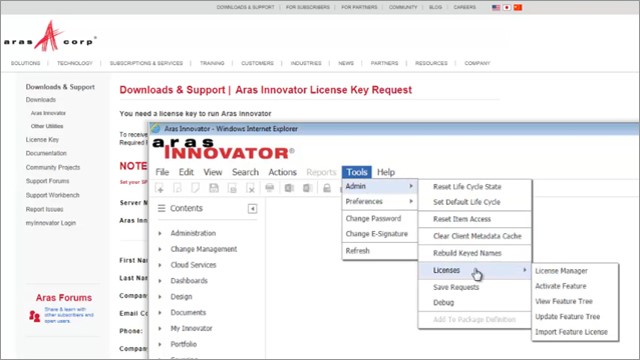Open the Preferences submenu
The image size is (640, 360).
(380, 202)
